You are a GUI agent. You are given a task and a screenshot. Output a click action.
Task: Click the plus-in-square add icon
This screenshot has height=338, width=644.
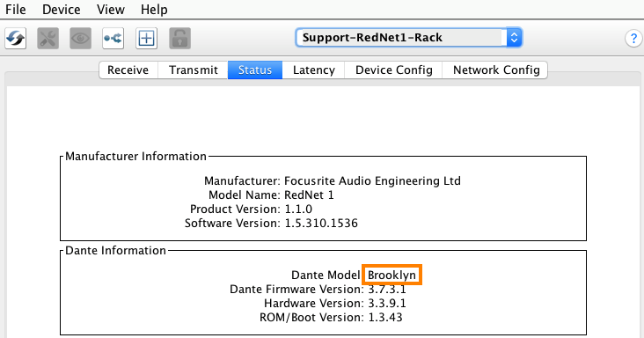147,38
